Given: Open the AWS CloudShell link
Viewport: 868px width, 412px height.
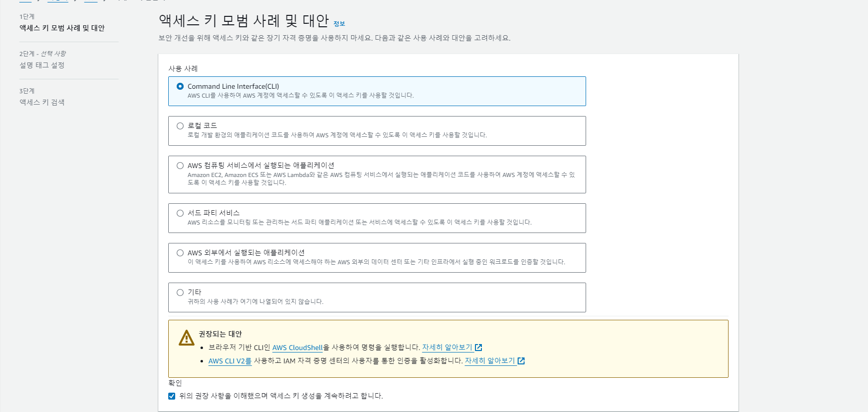Looking at the screenshot, I should [x=297, y=348].
